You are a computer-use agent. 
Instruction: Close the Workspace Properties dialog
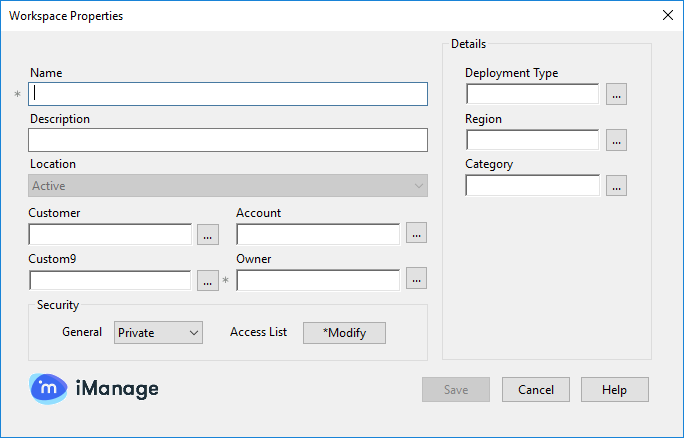point(667,15)
